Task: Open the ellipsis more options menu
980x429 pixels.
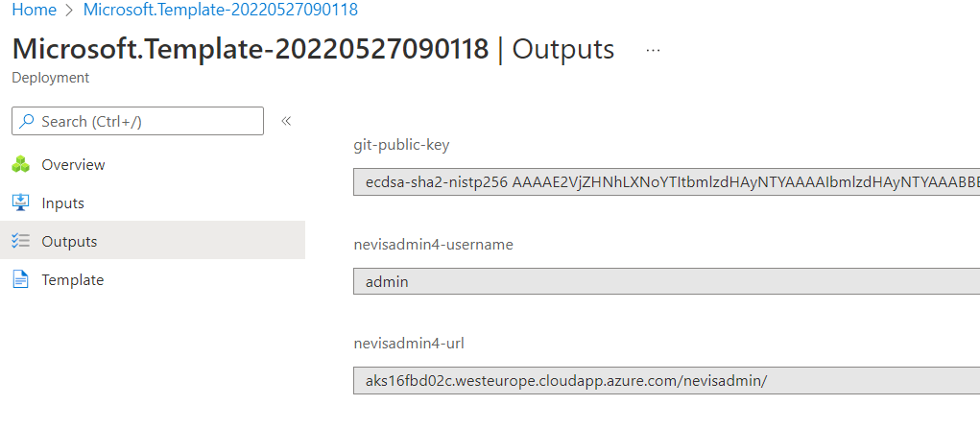Action: point(654,50)
